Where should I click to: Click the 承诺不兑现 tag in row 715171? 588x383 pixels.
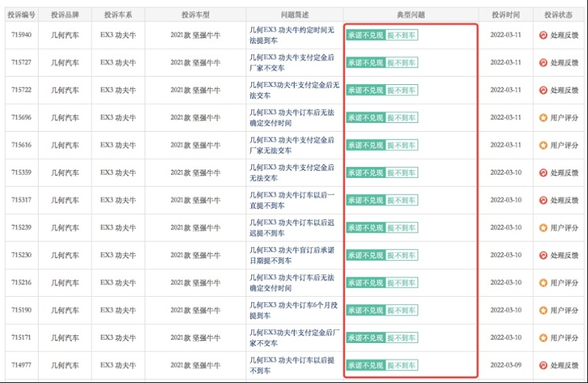coord(366,337)
